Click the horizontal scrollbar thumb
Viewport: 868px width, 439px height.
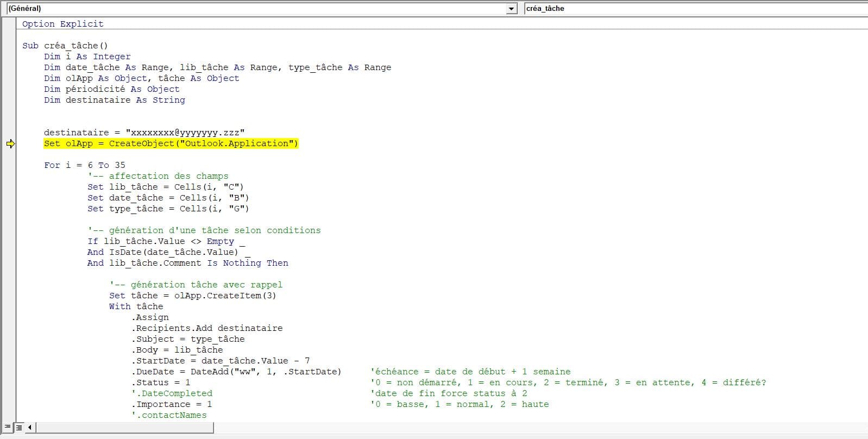(x=125, y=428)
